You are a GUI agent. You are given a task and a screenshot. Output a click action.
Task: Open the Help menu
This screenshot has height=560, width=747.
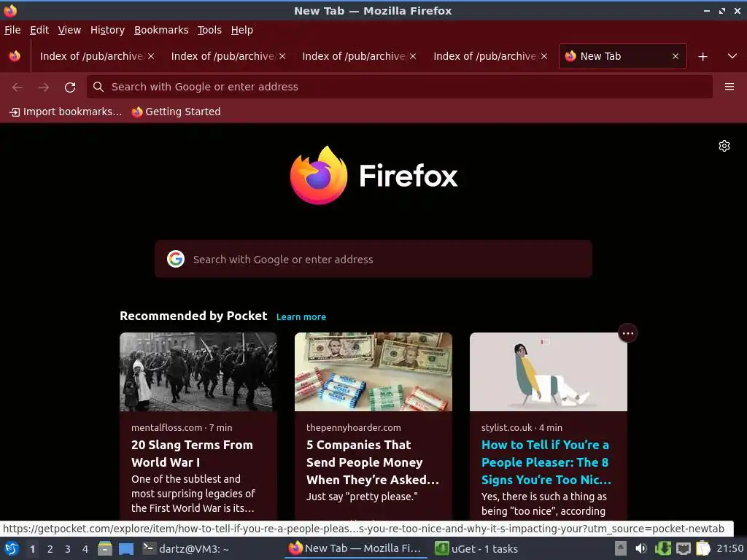click(x=242, y=30)
